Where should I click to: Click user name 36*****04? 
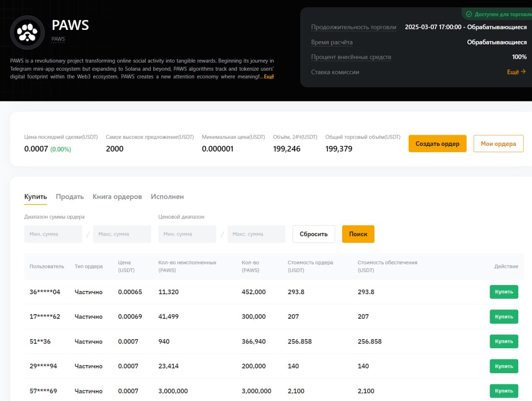pyautogui.click(x=45, y=292)
